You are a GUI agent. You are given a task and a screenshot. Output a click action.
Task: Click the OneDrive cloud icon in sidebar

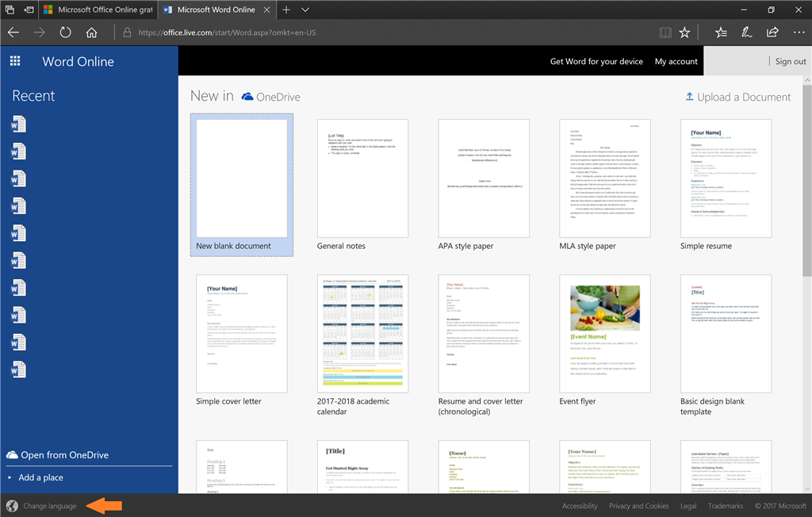point(12,455)
